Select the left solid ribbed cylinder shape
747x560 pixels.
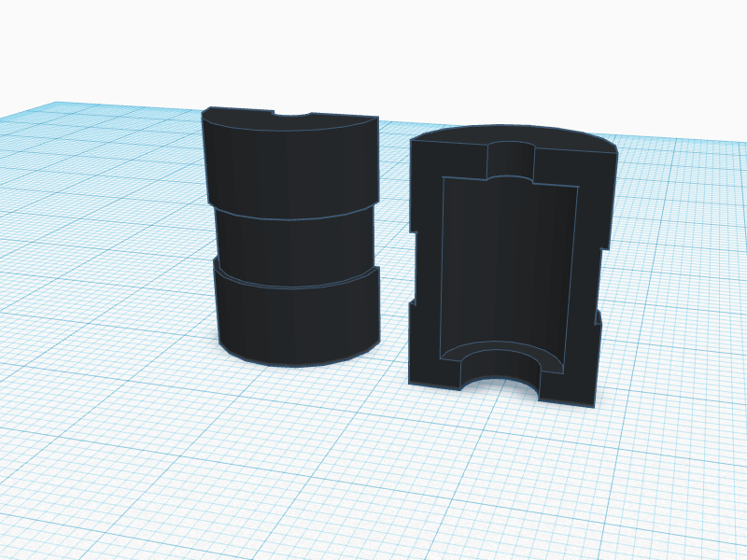click(290, 237)
